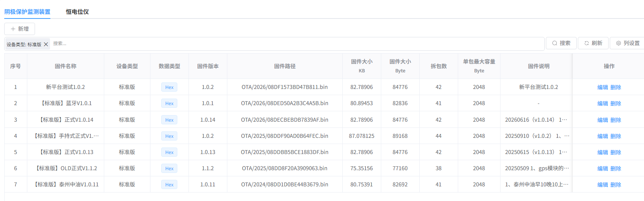Screen dimensions: 644x201
Task: Click the 操作 column header
Action: [x=609, y=66]
